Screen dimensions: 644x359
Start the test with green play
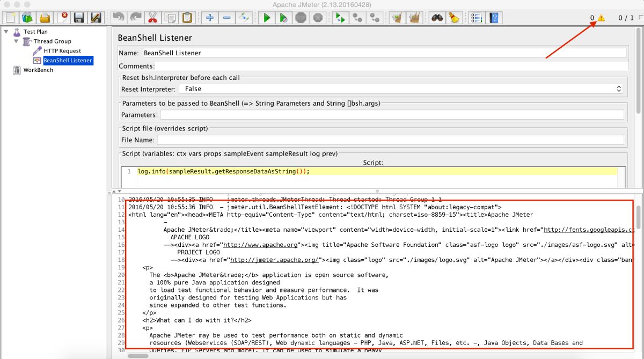pyautogui.click(x=266, y=18)
